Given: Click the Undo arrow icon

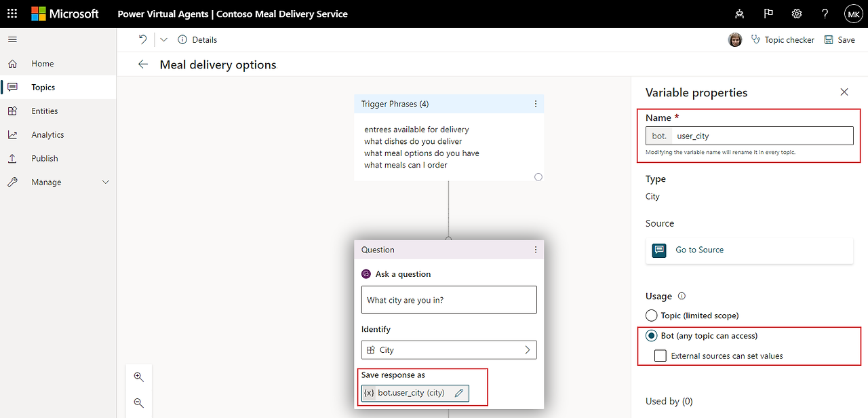Looking at the screenshot, I should point(142,39).
